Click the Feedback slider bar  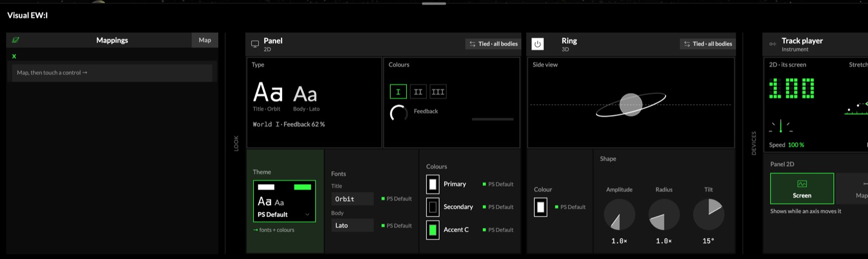tap(493, 119)
